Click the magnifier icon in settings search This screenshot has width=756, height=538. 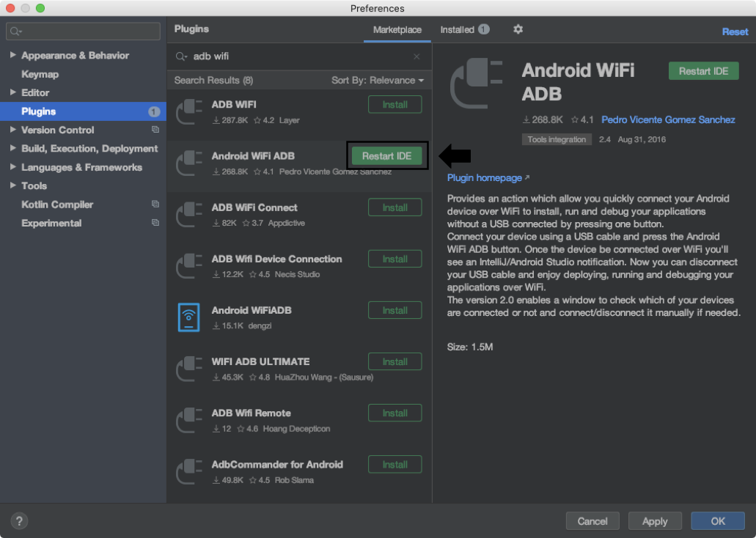click(15, 32)
